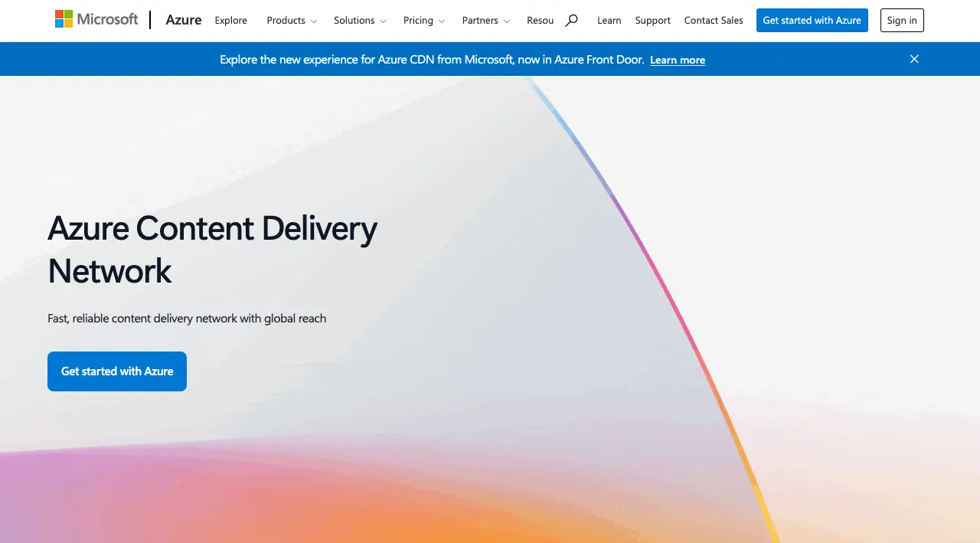Image resolution: width=980 pixels, height=543 pixels.
Task: Expand the Partners dropdown
Action: [x=486, y=21]
